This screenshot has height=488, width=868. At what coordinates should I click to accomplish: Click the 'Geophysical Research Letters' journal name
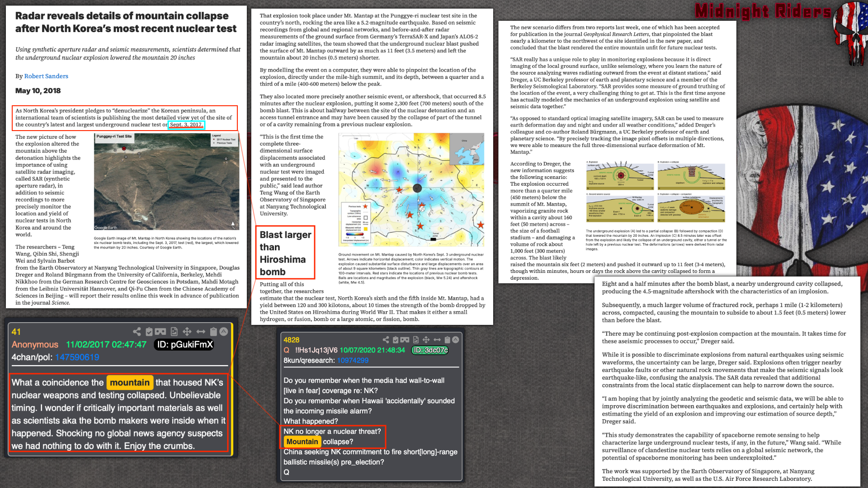[x=616, y=34]
